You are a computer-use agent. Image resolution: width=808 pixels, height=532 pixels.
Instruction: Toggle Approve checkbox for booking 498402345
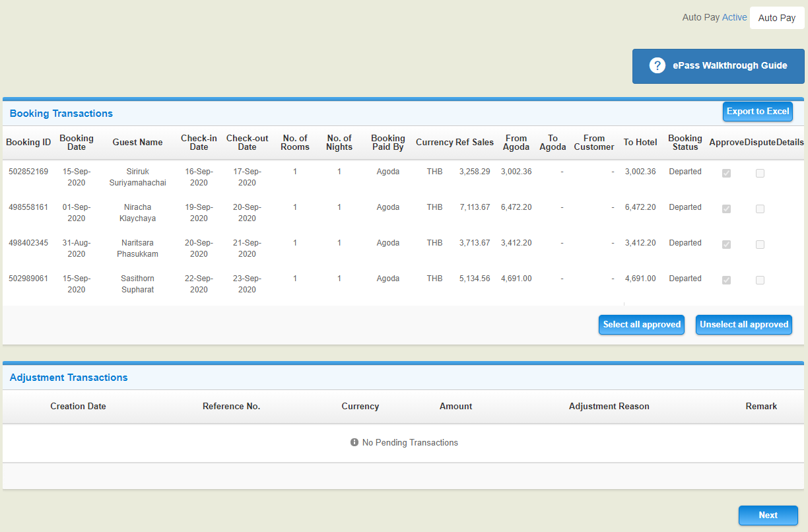(x=727, y=244)
